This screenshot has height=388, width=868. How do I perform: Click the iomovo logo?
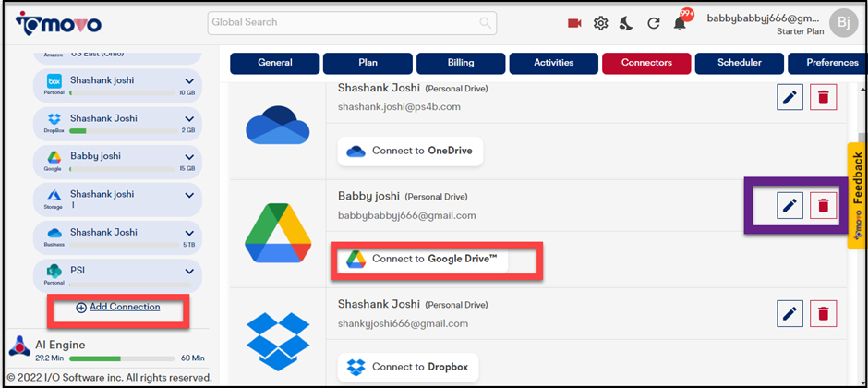(x=58, y=23)
